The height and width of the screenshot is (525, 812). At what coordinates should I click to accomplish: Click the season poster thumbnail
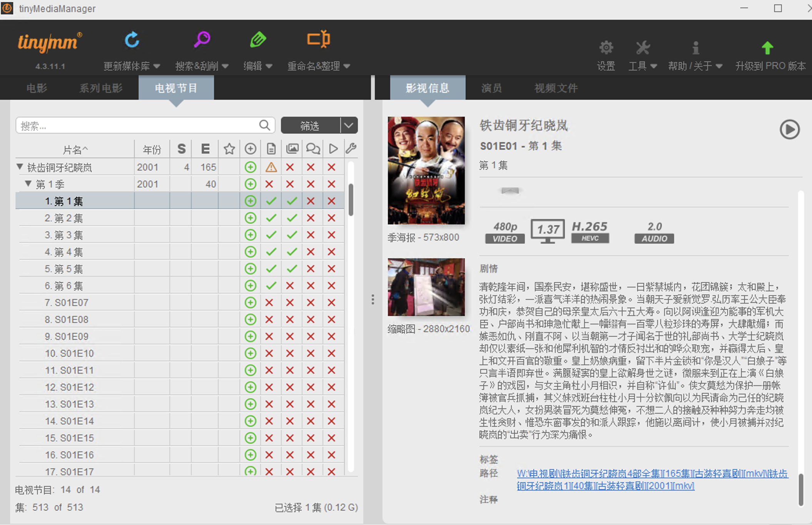point(426,171)
